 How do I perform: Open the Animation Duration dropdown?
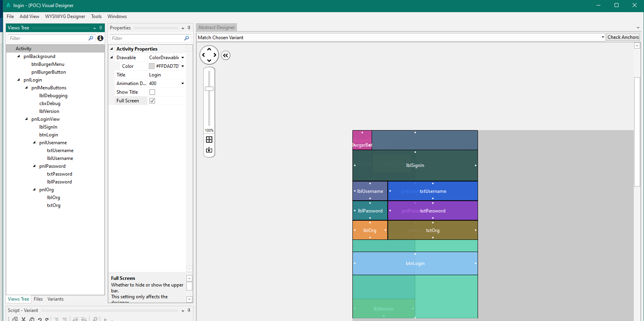182,83
